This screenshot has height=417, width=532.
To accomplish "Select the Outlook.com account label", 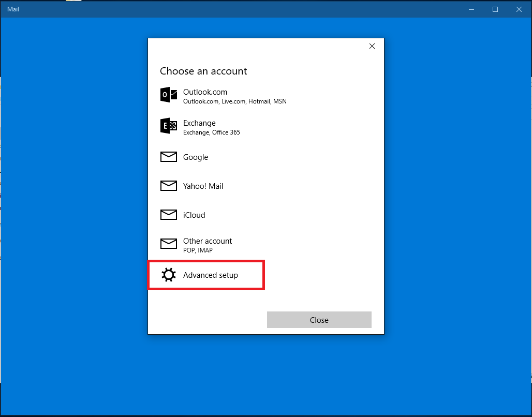I will (205, 92).
